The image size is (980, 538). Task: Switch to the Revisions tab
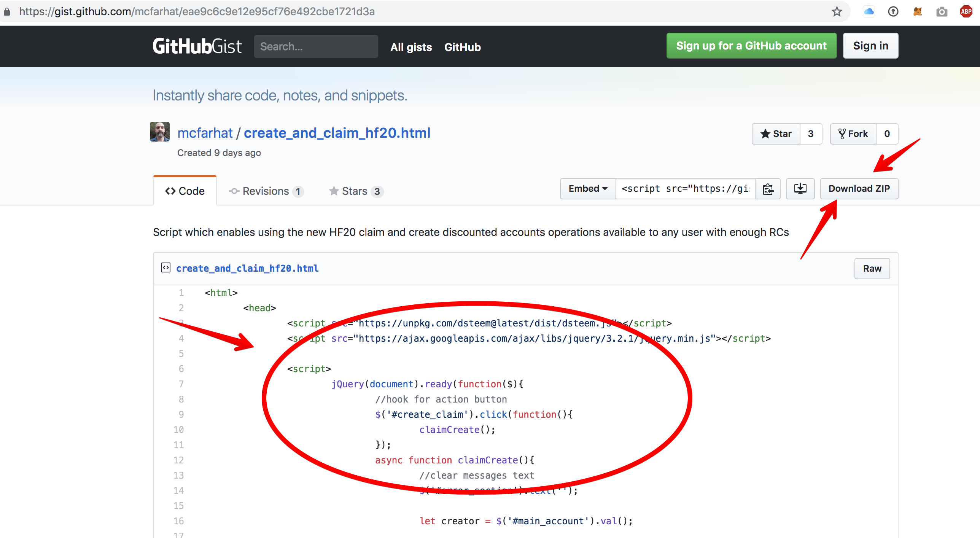tap(266, 191)
